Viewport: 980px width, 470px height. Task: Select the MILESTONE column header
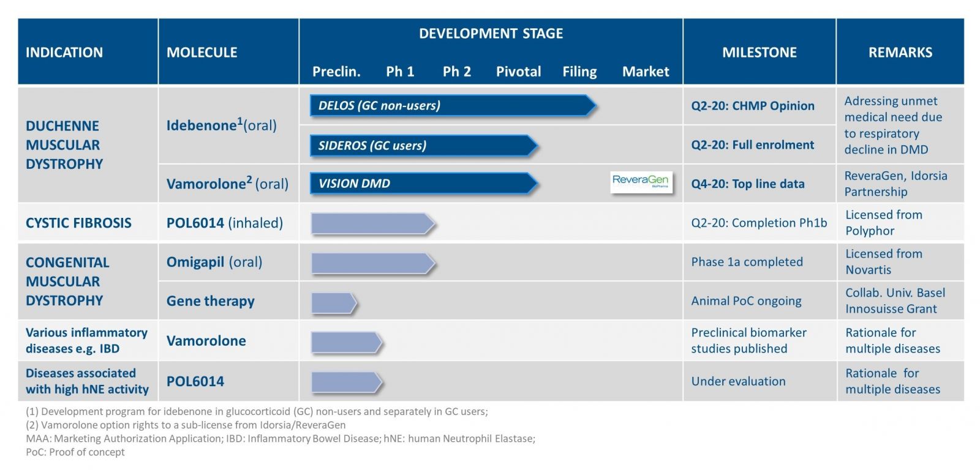point(759,53)
